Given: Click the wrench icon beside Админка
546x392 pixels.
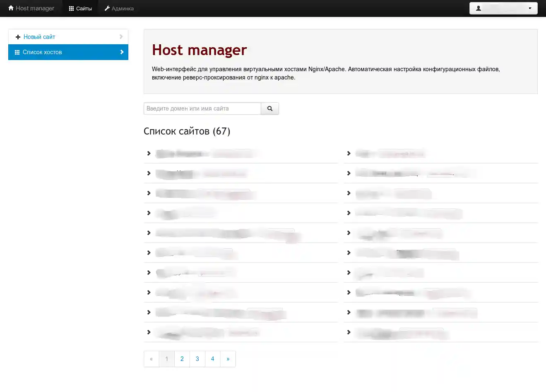Looking at the screenshot, I should coord(107,8).
